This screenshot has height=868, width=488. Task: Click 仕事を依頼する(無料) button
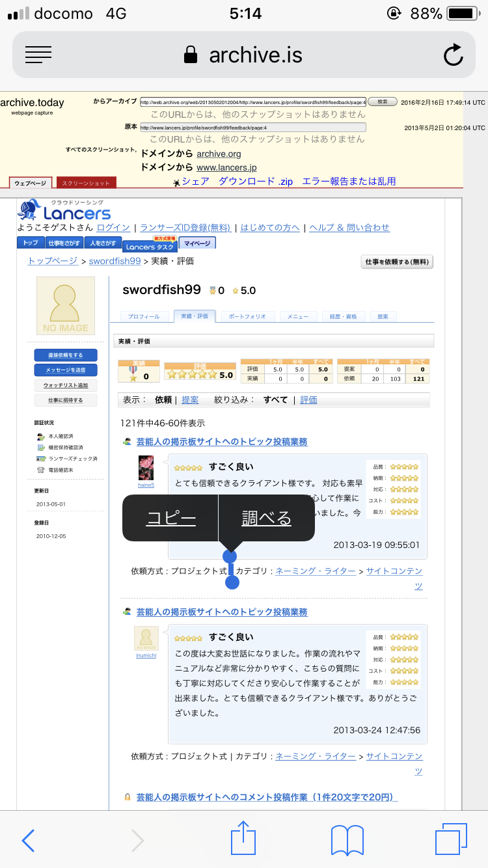(397, 262)
